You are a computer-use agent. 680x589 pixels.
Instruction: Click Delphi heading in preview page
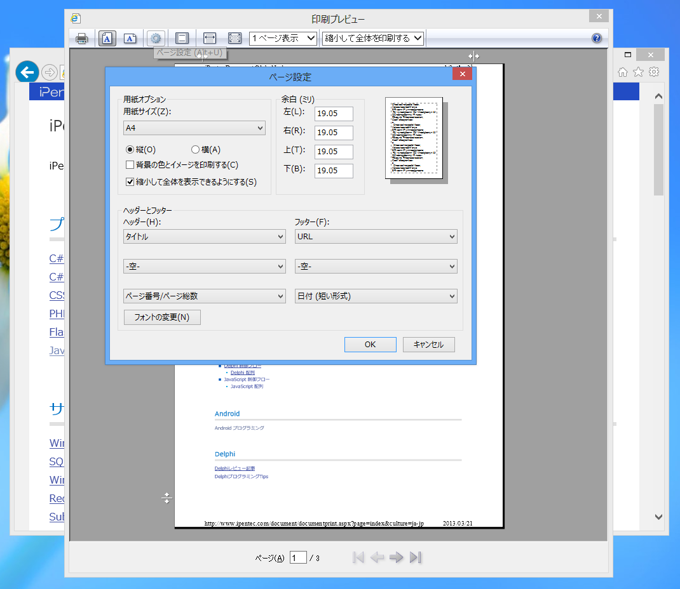[225, 454]
